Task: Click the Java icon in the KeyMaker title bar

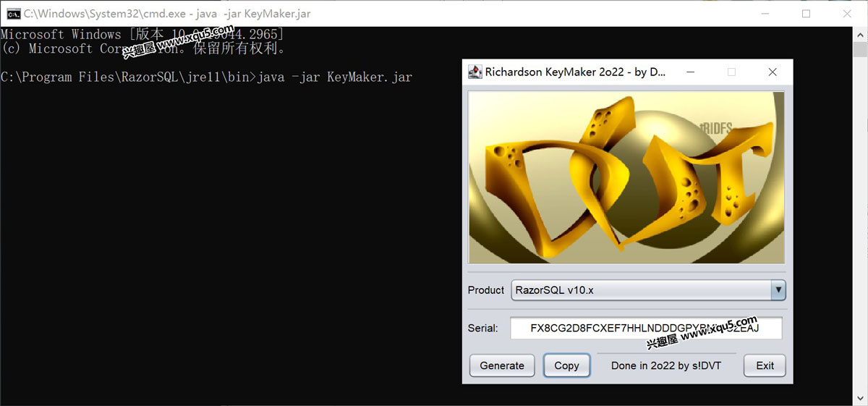Action: pyautogui.click(x=475, y=72)
